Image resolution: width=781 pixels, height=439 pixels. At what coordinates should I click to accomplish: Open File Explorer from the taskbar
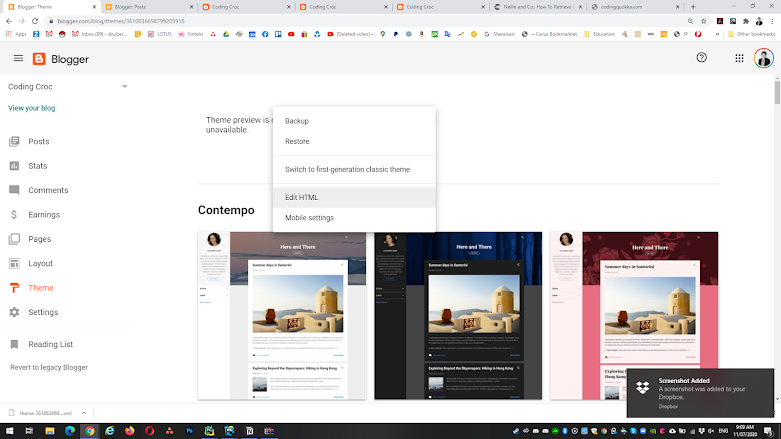coord(49,431)
